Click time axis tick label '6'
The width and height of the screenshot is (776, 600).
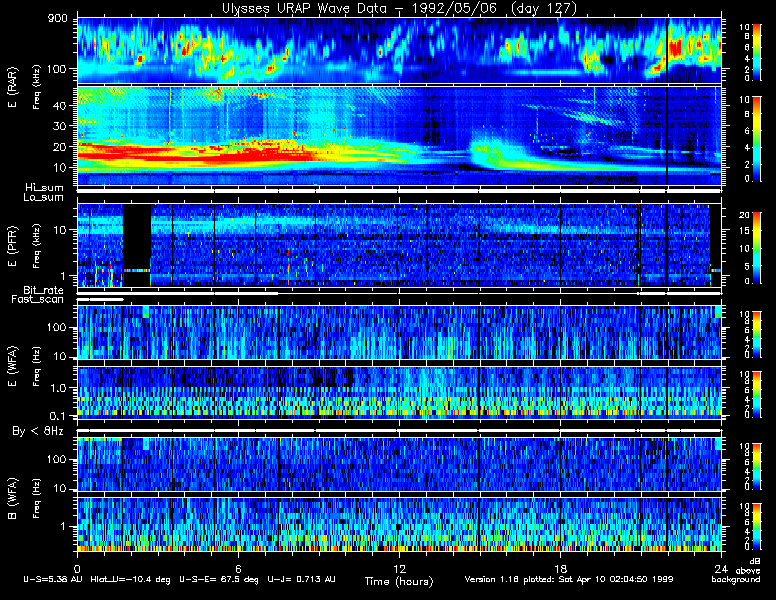[238, 569]
